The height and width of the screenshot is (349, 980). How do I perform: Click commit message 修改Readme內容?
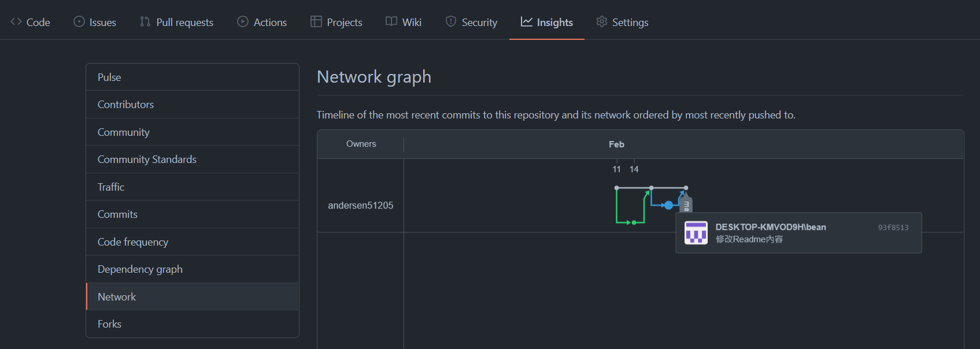pos(749,239)
